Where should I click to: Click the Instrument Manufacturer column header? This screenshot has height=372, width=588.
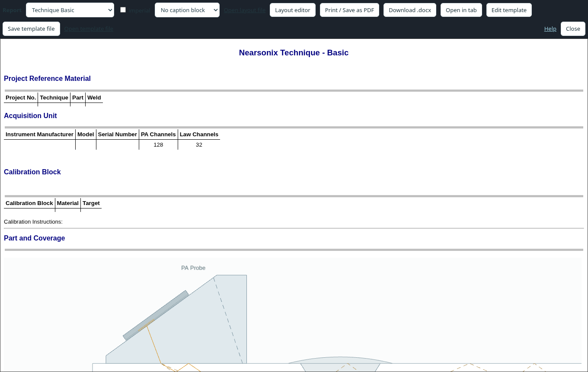coord(40,135)
